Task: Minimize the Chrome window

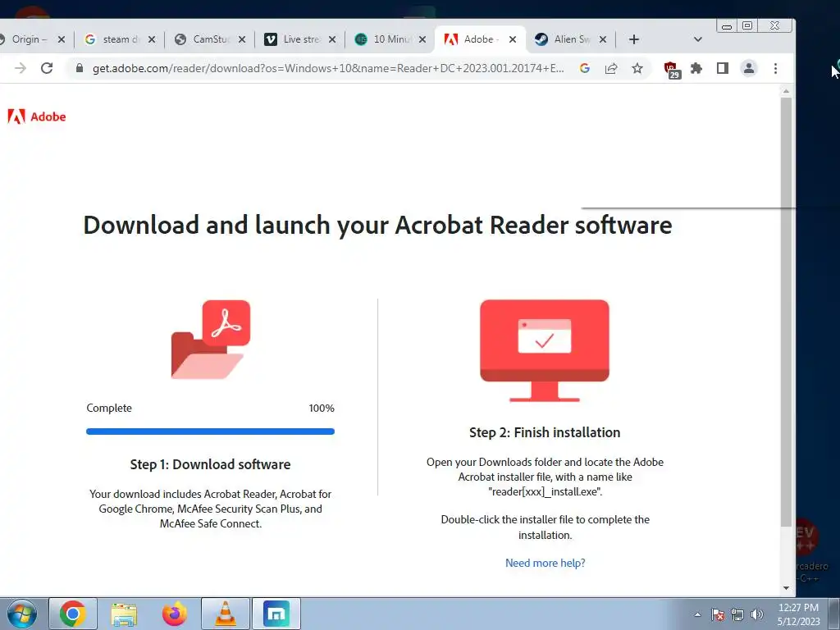Action: [x=727, y=25]
